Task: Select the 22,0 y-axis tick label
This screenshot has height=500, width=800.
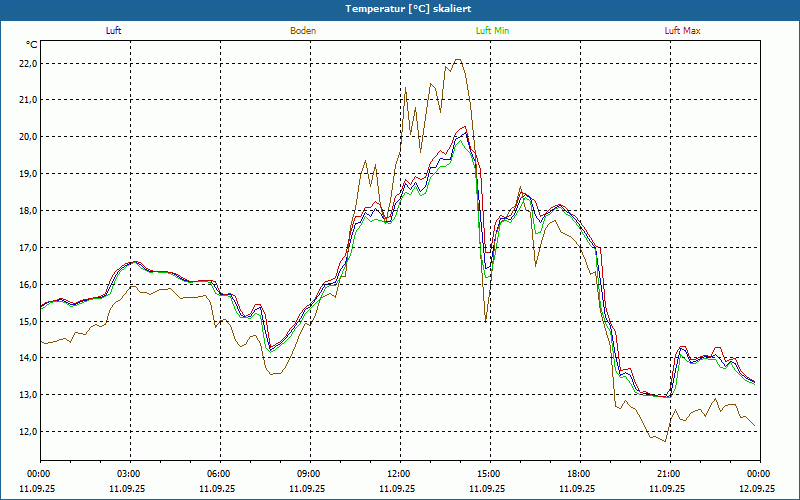Action: point(27,63)
